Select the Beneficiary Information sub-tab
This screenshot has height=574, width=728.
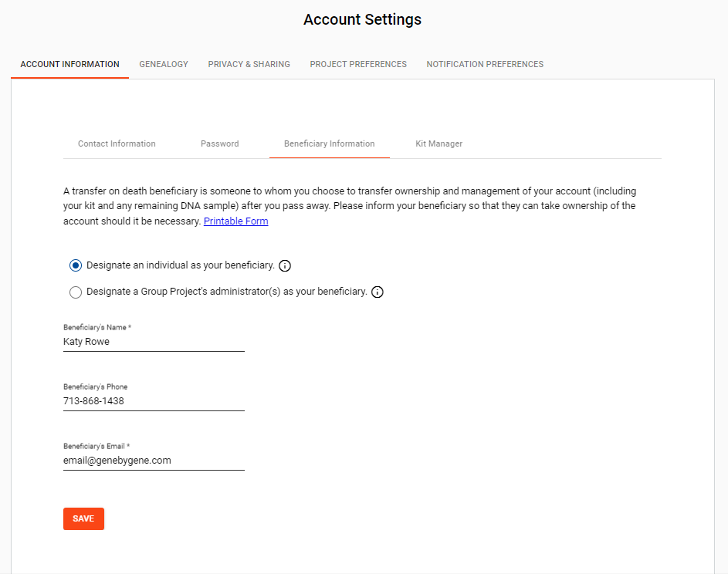coord(329,143)
